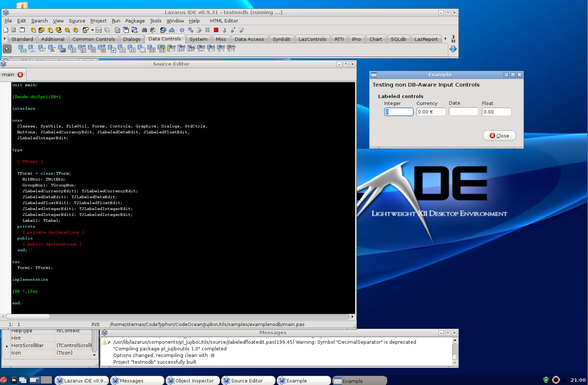Pick the DBMemo component in the palette
This screenshot has width=588, height=385.
click(52, 49)
